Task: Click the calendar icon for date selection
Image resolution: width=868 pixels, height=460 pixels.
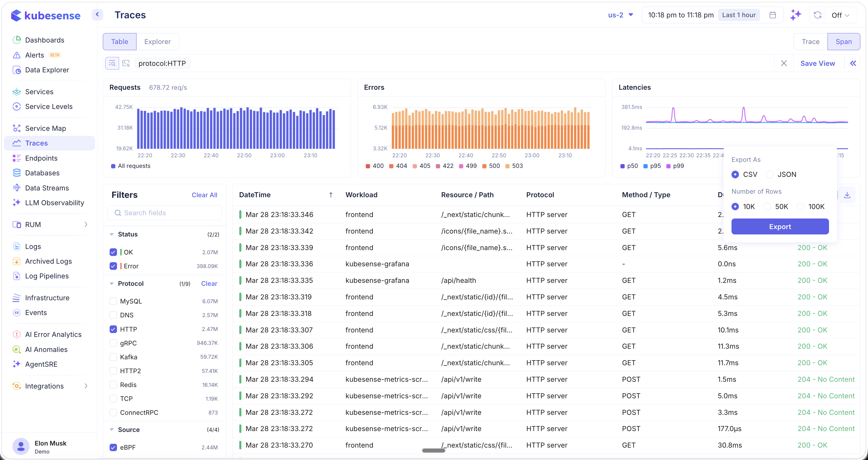Action: [x=773, y=15]
